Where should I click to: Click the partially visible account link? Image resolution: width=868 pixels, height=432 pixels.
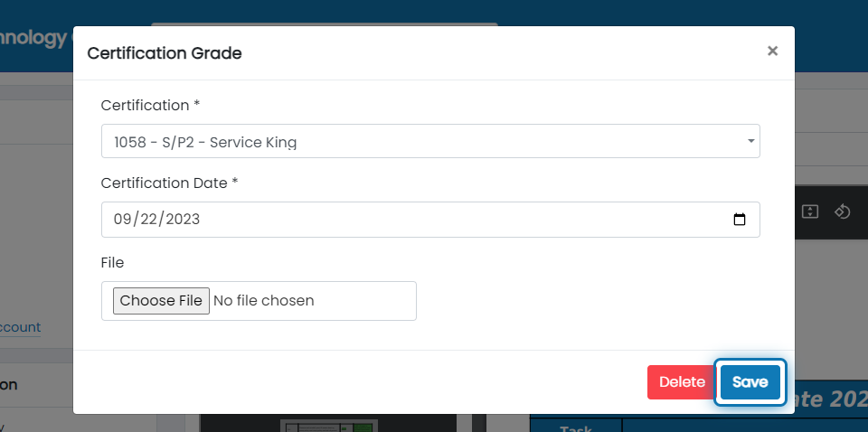coord(20,327)
